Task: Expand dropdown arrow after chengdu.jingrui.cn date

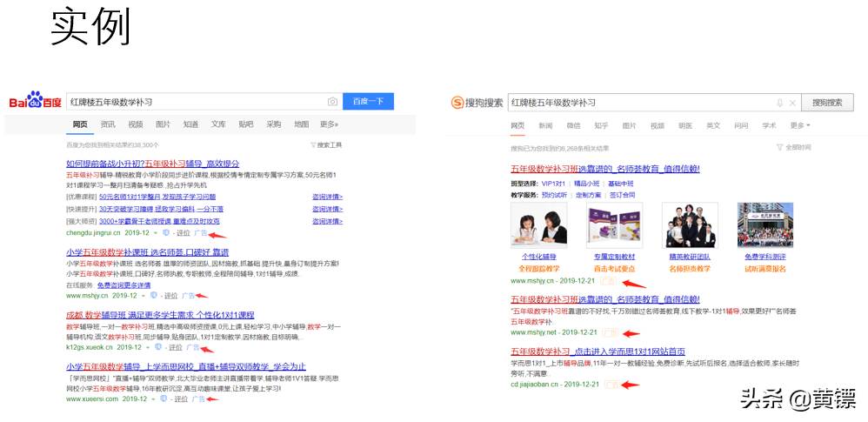Action: [x=156, y=233]
